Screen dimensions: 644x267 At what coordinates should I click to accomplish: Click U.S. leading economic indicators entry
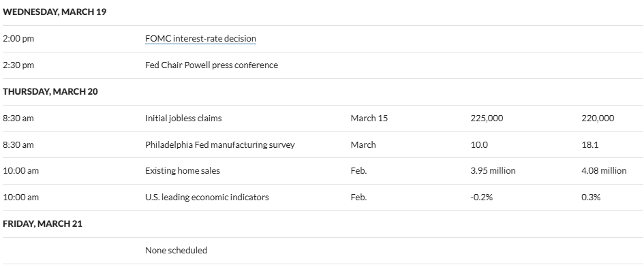pos(207,197)
